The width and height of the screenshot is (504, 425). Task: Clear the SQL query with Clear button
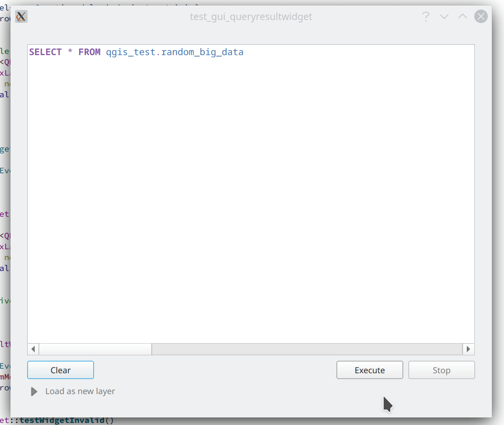[61, 370]
